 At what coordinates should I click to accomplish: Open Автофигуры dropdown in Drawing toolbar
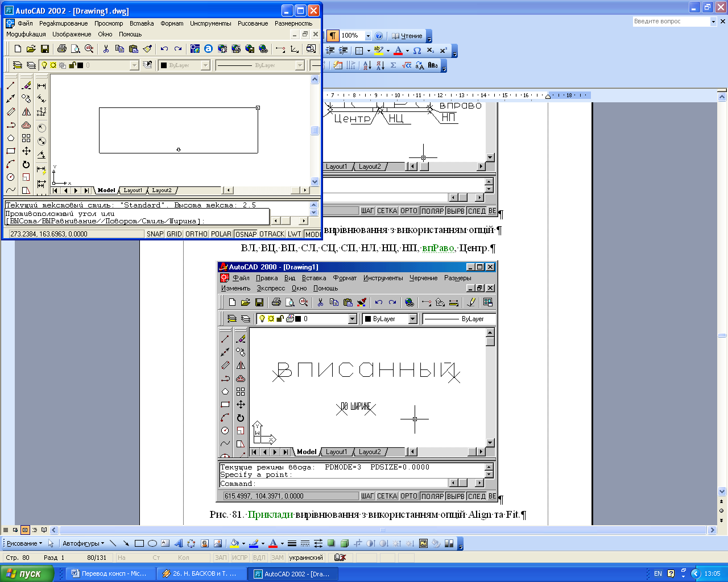click(x=83, y=543)
